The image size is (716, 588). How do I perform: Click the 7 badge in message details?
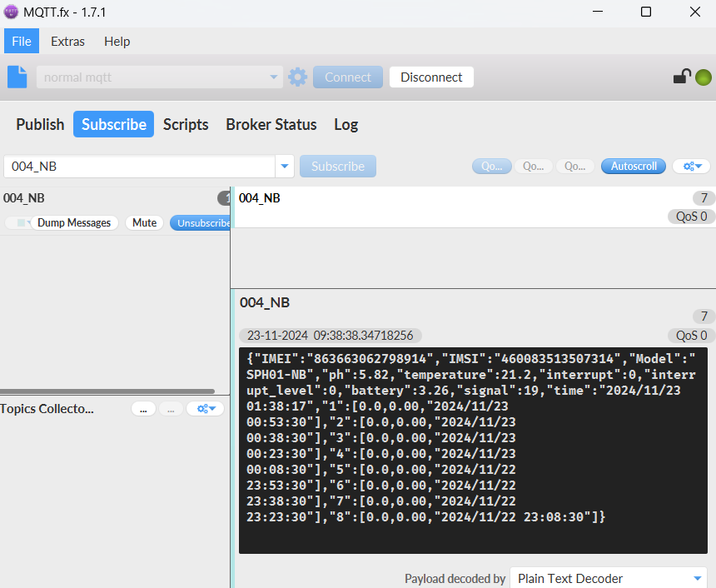pos(704,316)
